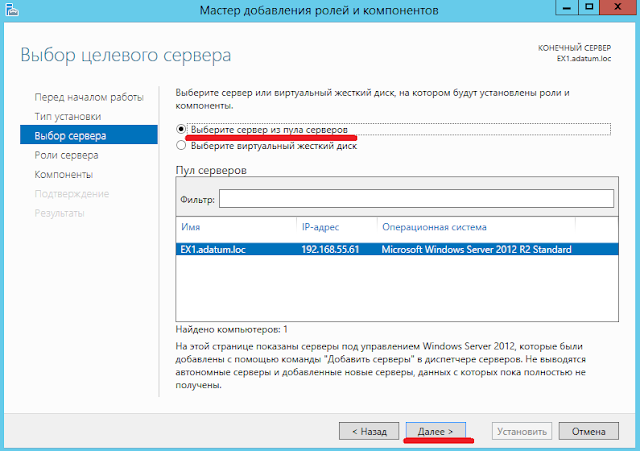Viewport: 640px width, 451px height.
Task: Click the 'Отмена' button
Action: click(x=589, y=431)
